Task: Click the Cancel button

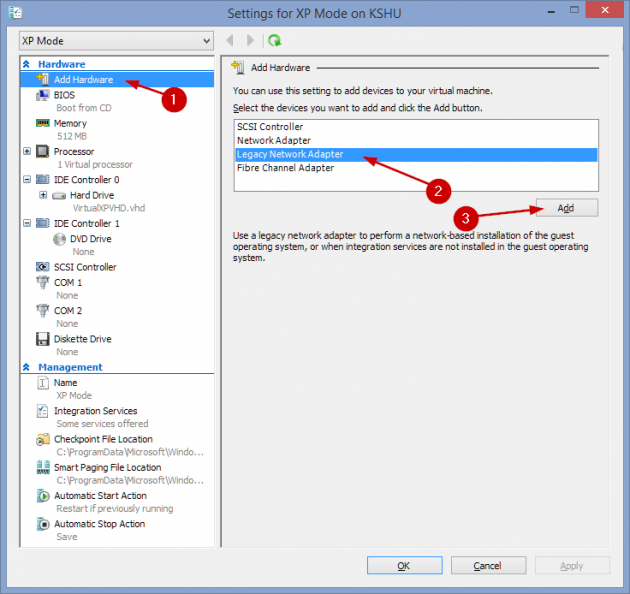Action: 488,565
